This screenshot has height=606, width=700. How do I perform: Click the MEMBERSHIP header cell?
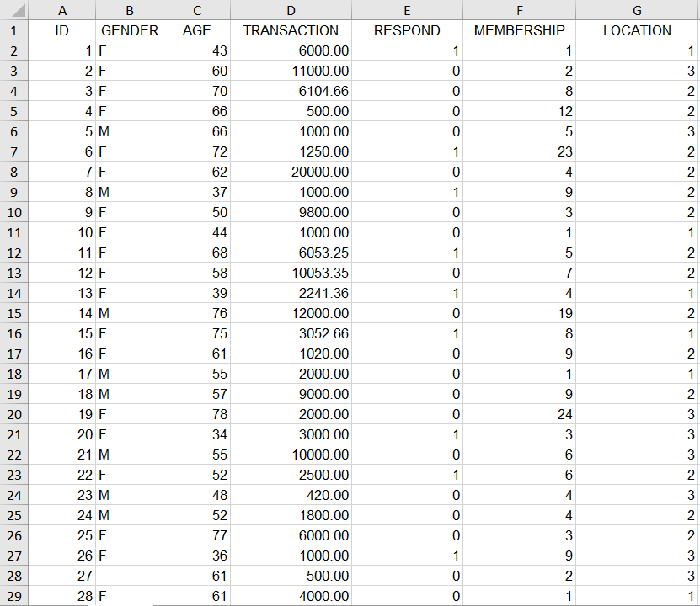coord(519,30)
